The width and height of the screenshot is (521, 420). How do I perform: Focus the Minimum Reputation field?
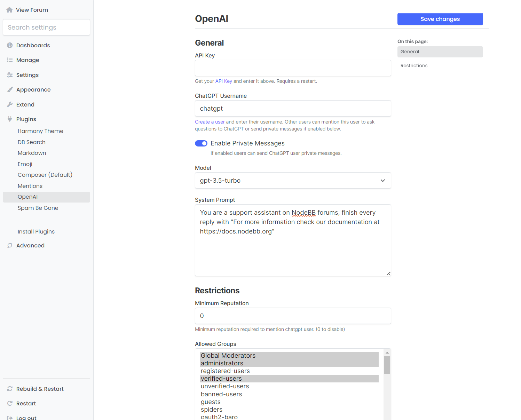tap(293, 316)
